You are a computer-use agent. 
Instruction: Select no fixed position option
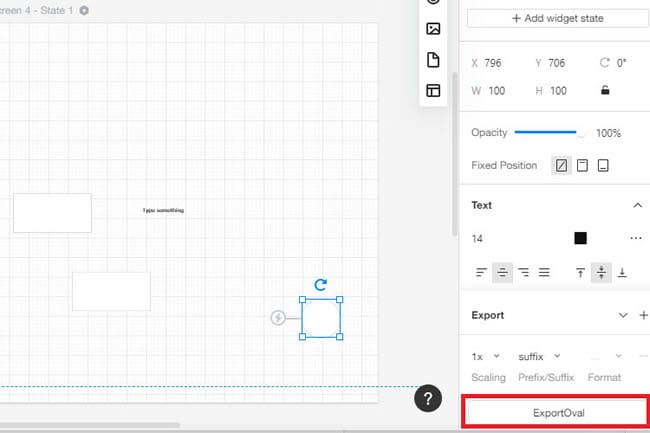tap(561, 165)
